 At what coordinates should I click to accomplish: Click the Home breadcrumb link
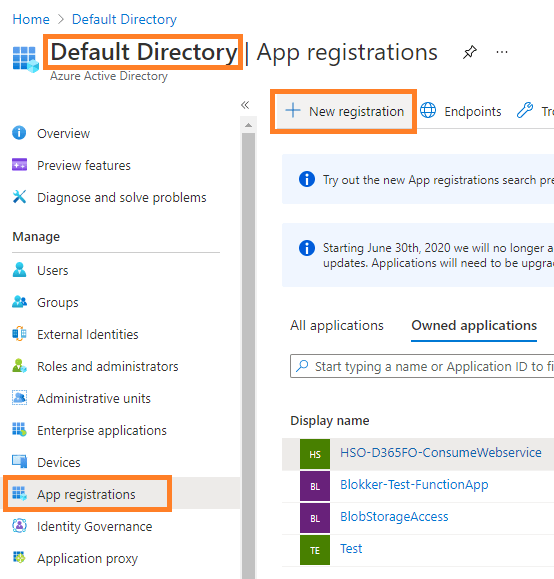[x=31, y=19]
